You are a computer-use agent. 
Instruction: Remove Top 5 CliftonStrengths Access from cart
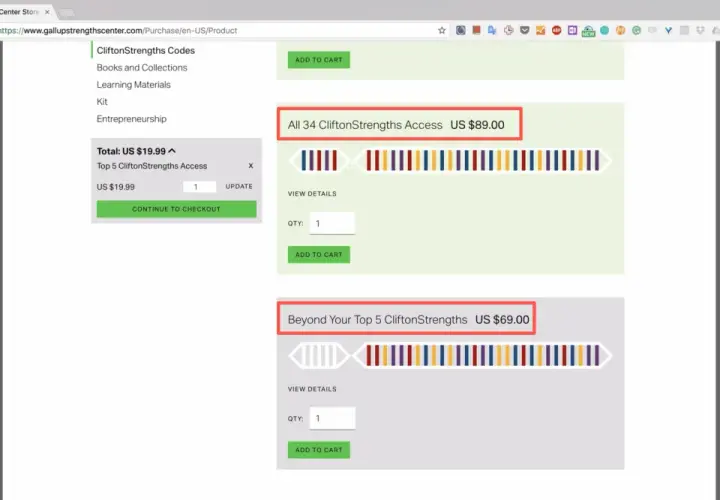(x=251, y=166)
